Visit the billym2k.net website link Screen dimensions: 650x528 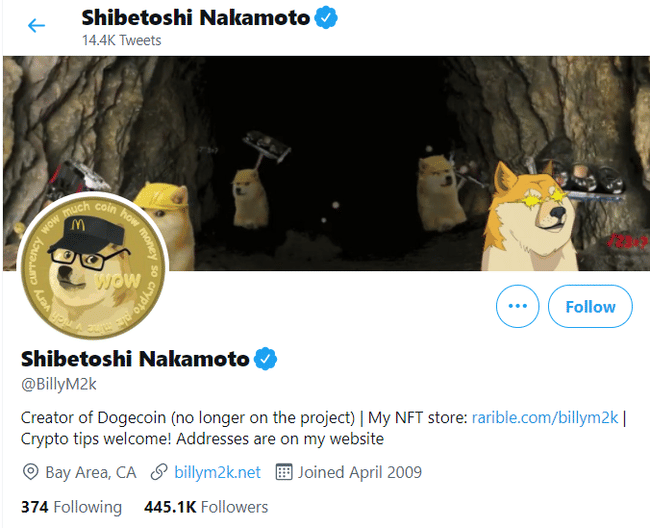pos(217,472)
